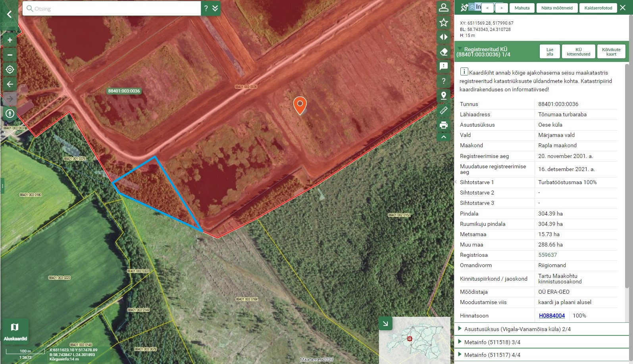
Task: Select the eraser tool to clear drawings
Action: pyautogui.click(x=444, y=52)
